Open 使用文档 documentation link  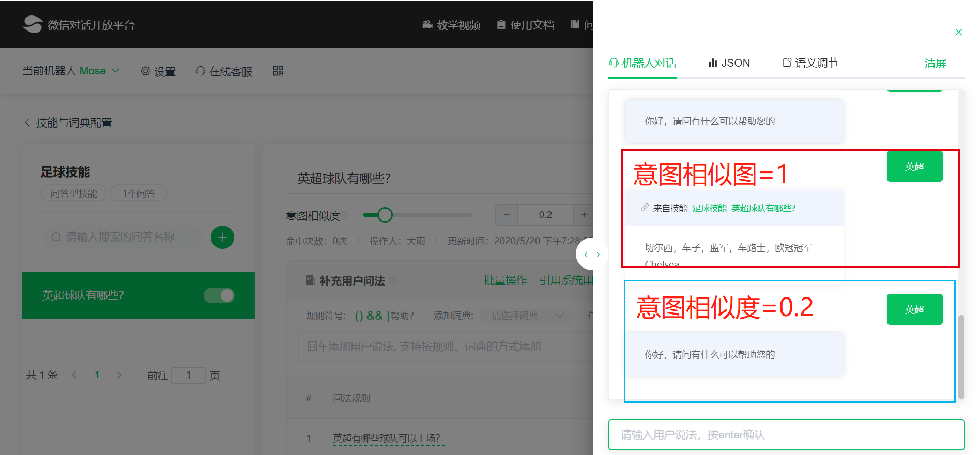(526, 25)
